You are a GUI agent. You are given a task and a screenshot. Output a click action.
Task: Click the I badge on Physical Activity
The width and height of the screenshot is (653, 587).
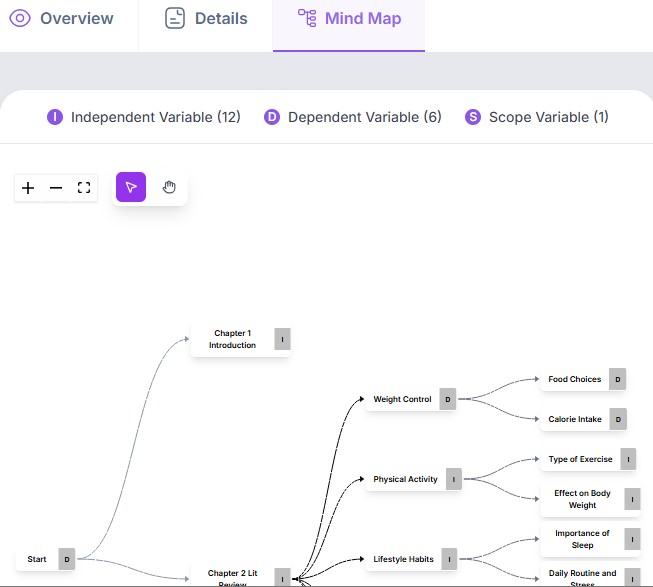(x=454, y=479)
